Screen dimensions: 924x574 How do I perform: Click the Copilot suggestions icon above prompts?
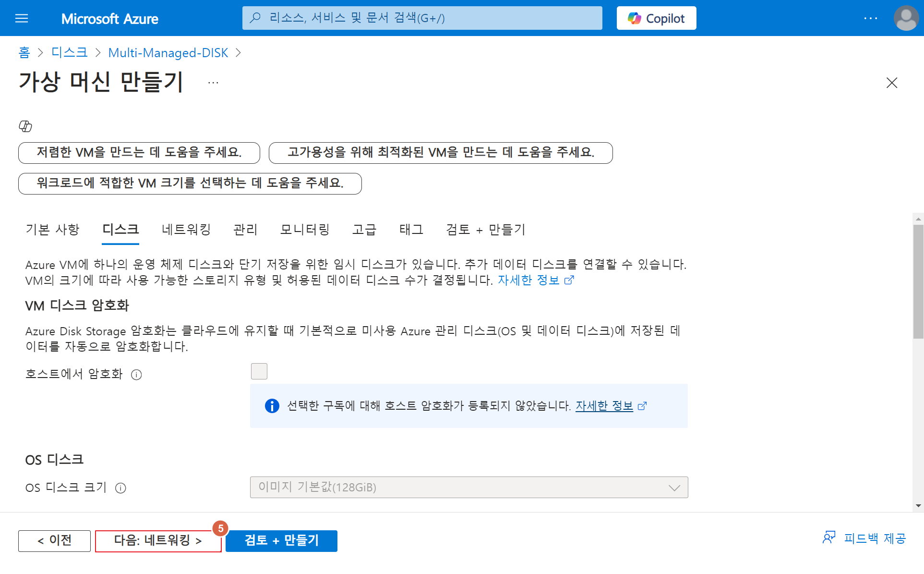click(25, 126)
